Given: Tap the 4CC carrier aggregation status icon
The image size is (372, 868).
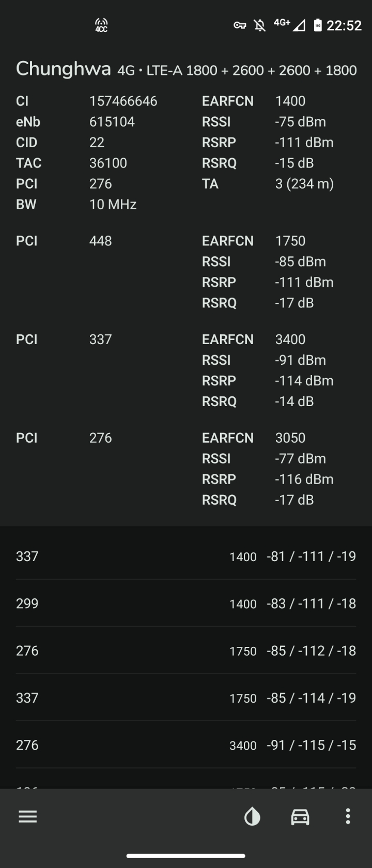Looking at the screenshot, I should pyautogui.click(x=101, y=25).
